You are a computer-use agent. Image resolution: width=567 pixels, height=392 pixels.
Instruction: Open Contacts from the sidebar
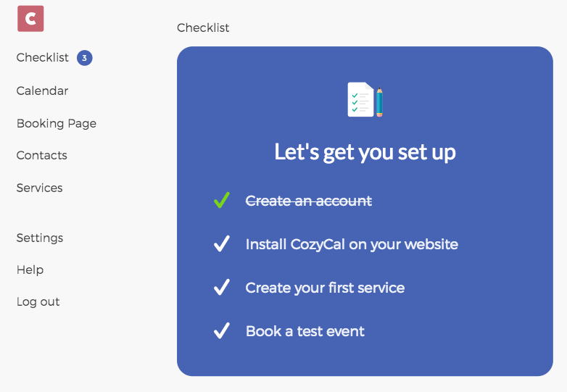(41, 155)
